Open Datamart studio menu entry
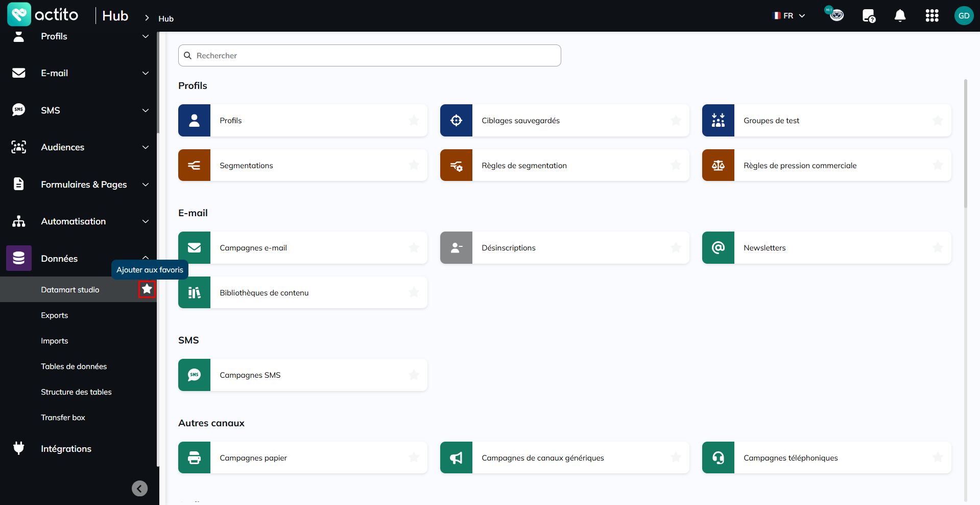 tap(70, 290)
